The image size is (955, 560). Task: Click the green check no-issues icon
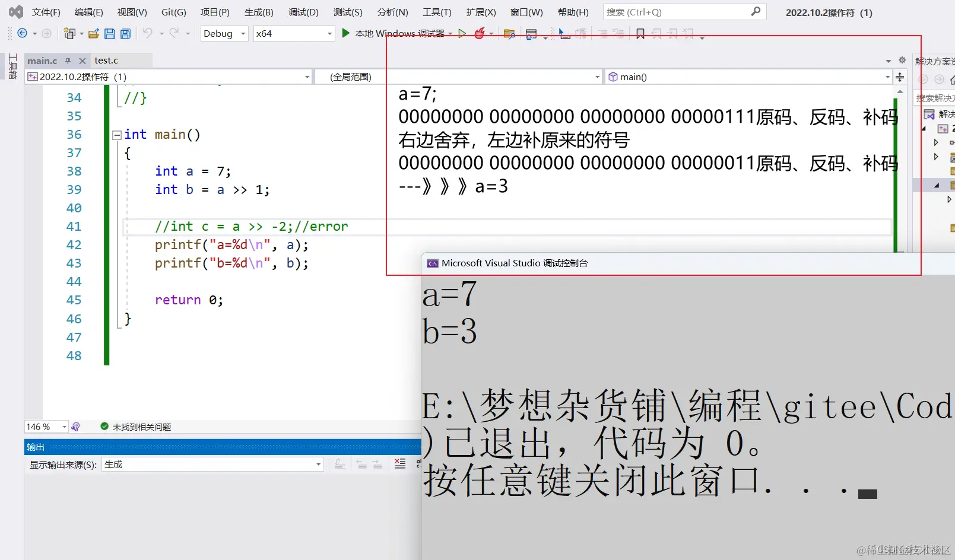[104, 426]
